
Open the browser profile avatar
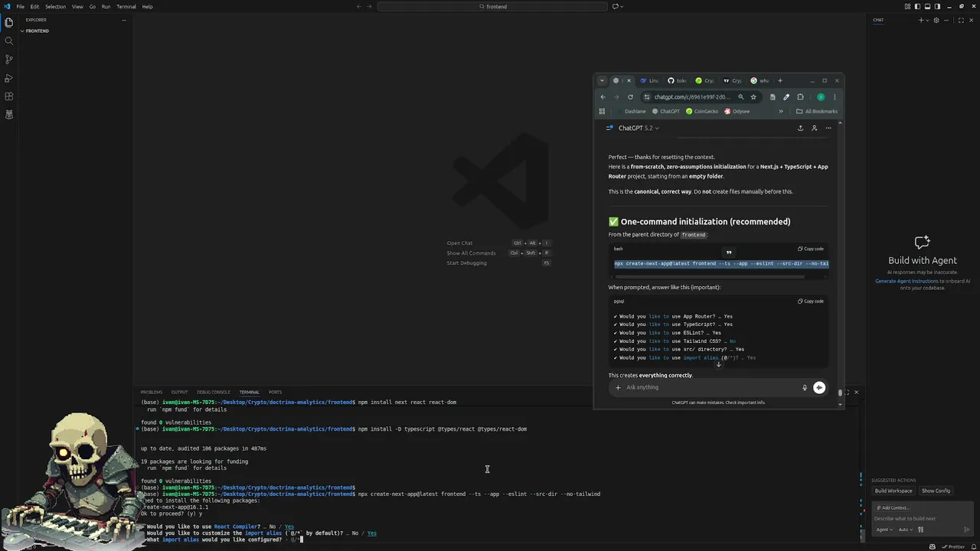pos(821,97)
